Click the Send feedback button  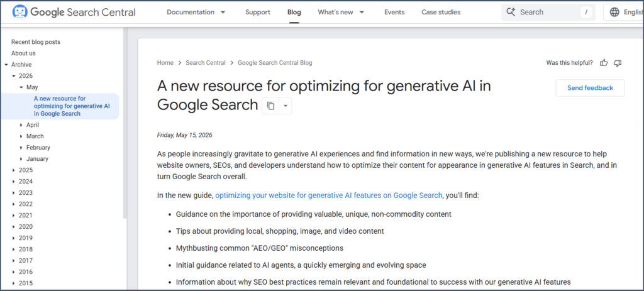coord(590,88)
